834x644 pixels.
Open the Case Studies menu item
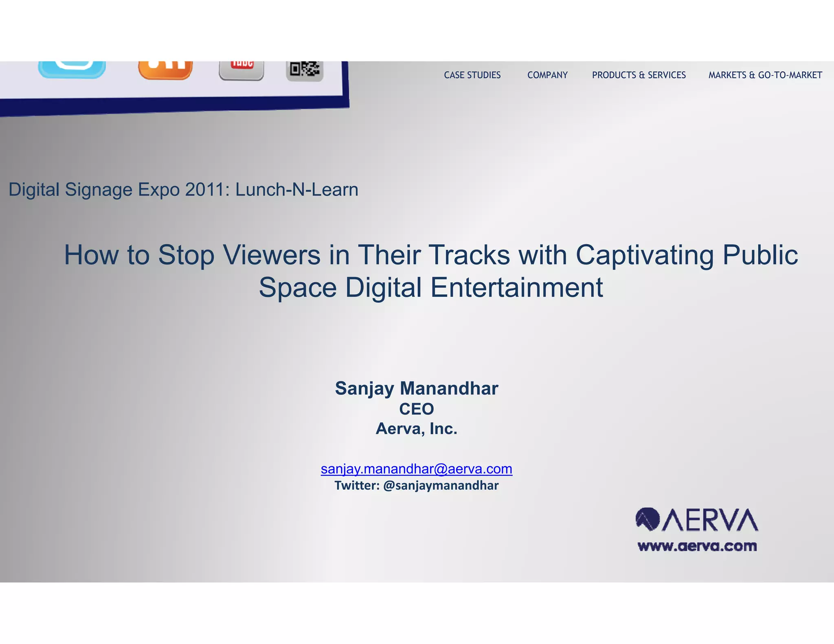click(472, 75)
